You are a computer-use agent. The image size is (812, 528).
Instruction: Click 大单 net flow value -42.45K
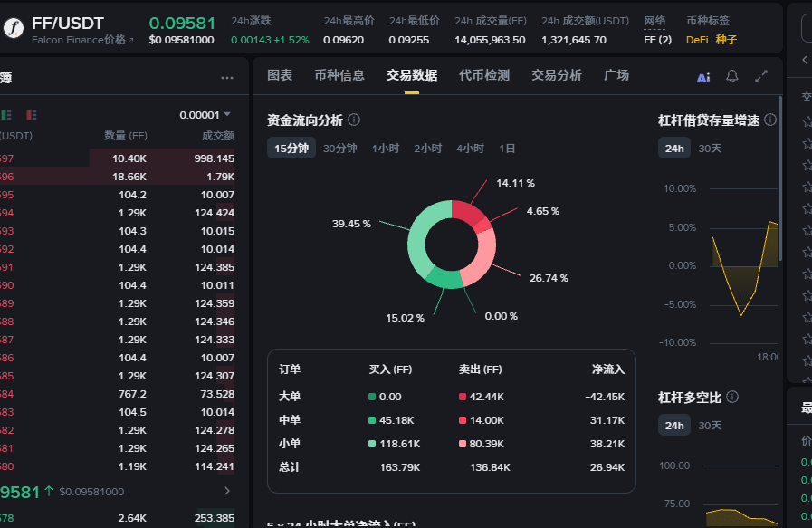(605, 397)
